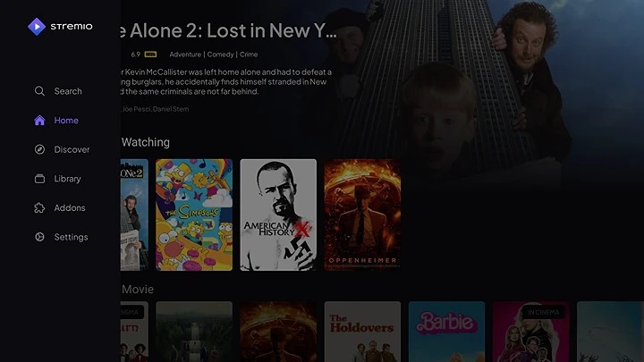
Task: Open The Simpsons poster
Action: pos(194,215)
